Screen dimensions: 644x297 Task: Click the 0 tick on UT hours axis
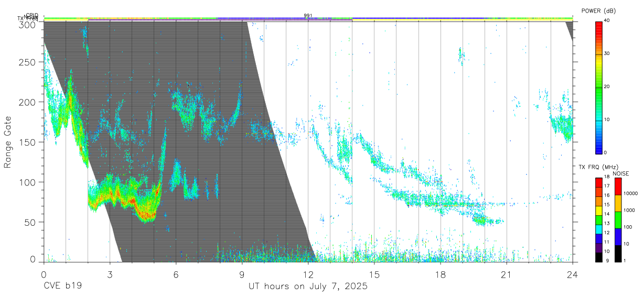click(x=44, y=274)
